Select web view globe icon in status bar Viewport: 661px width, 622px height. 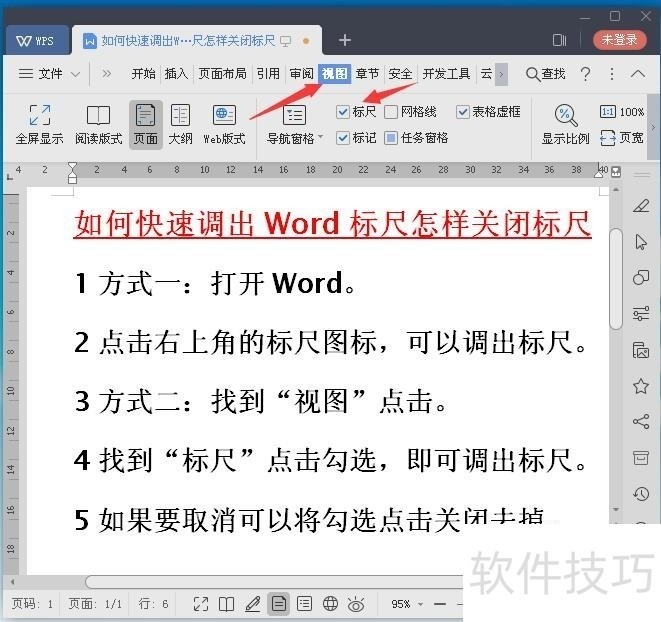click(x=330, y=604)
